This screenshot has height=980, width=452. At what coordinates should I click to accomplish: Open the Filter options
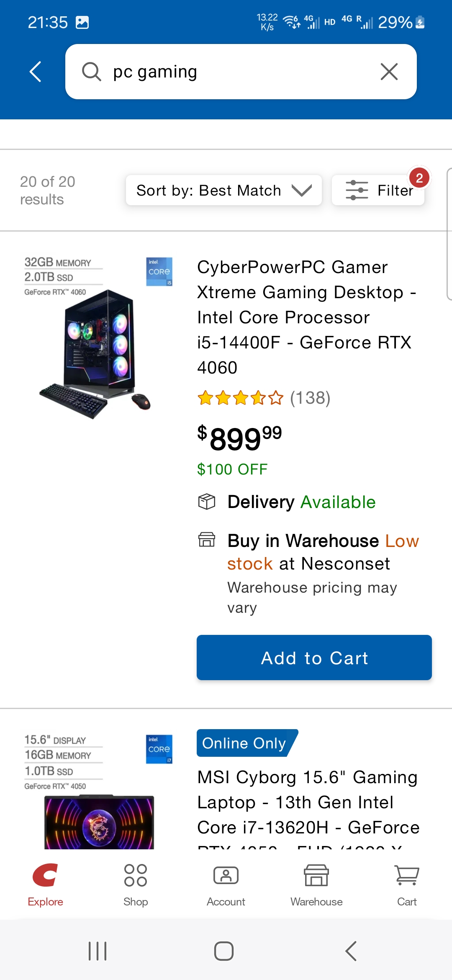coord(378,190)
